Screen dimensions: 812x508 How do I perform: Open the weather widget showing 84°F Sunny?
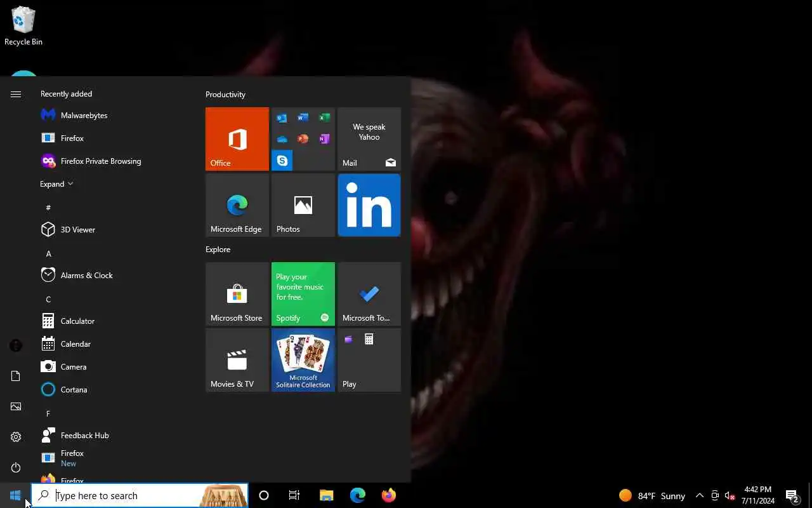(x=652, y=495)
